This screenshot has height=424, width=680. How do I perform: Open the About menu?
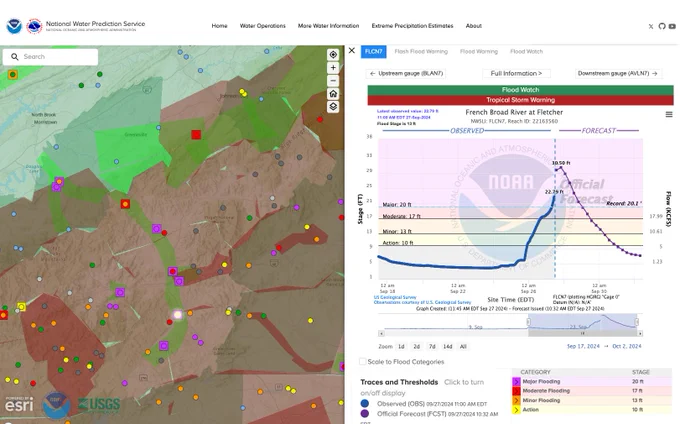(x=474, y=26)
